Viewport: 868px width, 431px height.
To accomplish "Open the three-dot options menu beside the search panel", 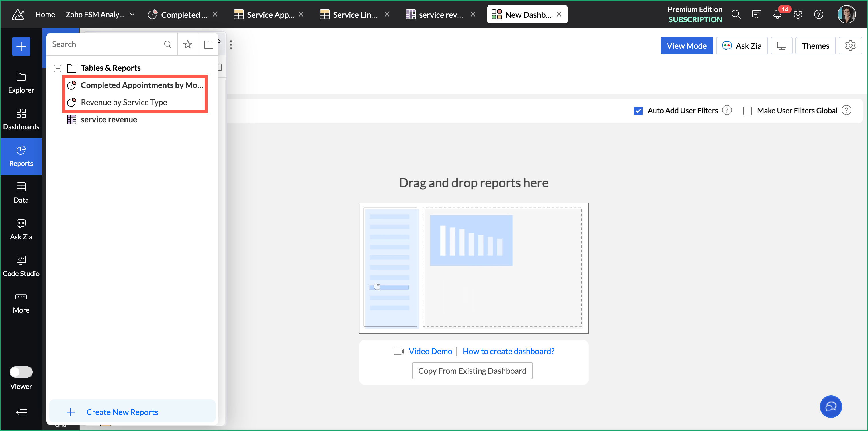I will tap(231, 44).
